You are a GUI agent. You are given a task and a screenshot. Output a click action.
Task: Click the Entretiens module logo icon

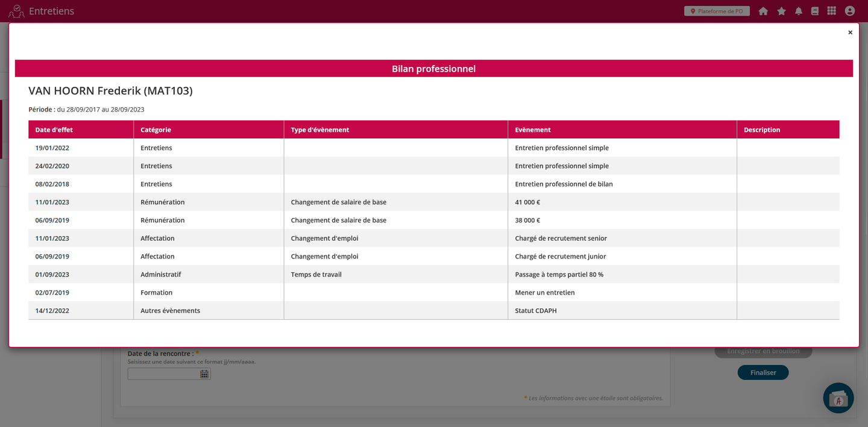pyautogui.click(x=16, y=11)
